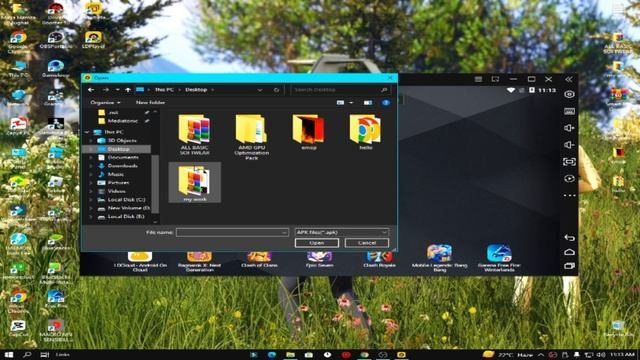
Task: Open Clash of Clans app in LDPlayer
Action: [259, 260]
